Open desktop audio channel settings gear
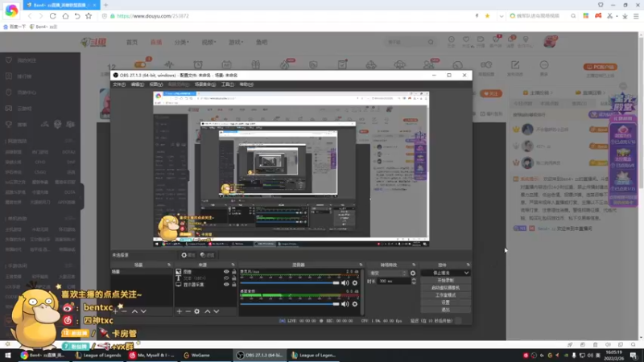644x362 pixels. (355, 304)
